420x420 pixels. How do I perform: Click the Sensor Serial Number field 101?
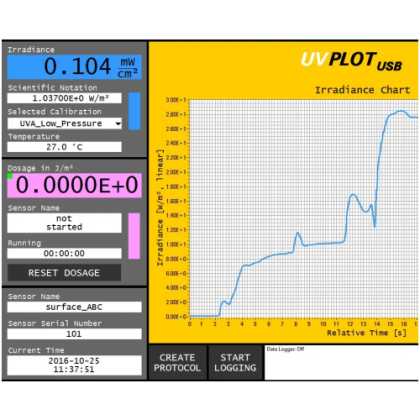point(75,334)
